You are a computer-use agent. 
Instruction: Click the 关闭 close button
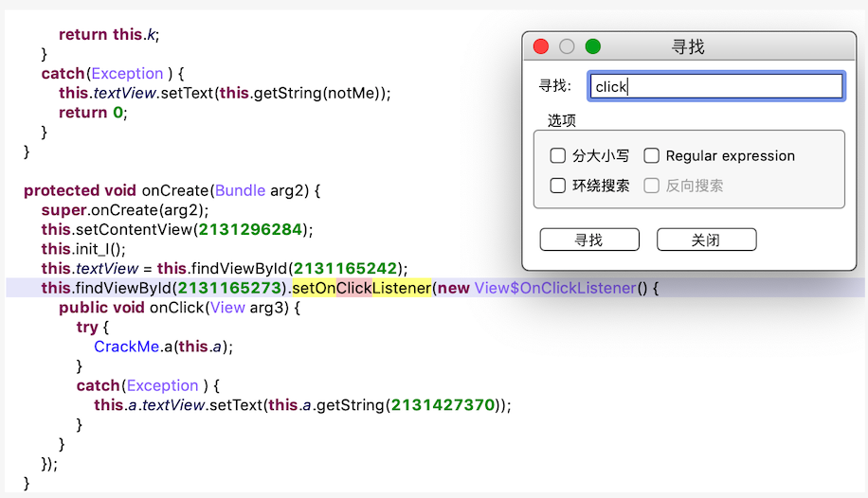(x=706, y=240)
